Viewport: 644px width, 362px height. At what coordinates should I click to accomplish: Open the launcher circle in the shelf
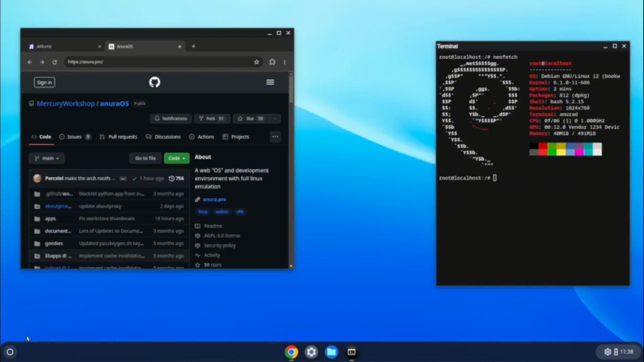pyautogui.click(x=10, y=352)
